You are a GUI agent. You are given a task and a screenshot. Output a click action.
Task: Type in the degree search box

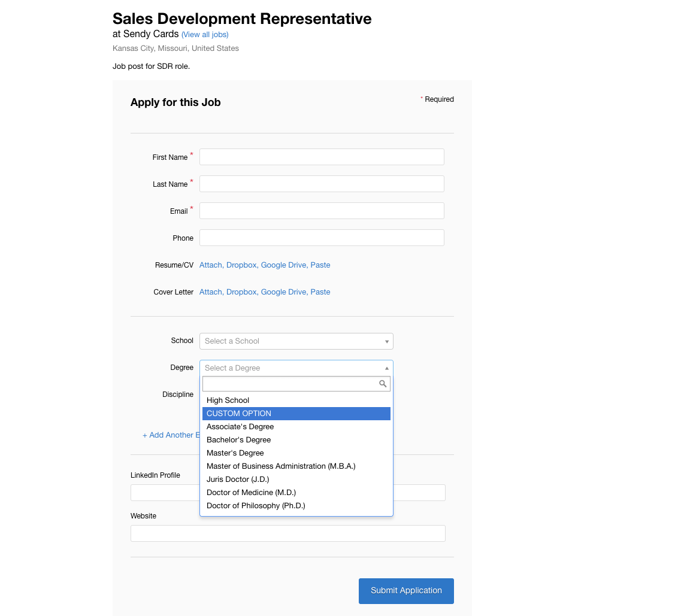(x=290, y=384)
